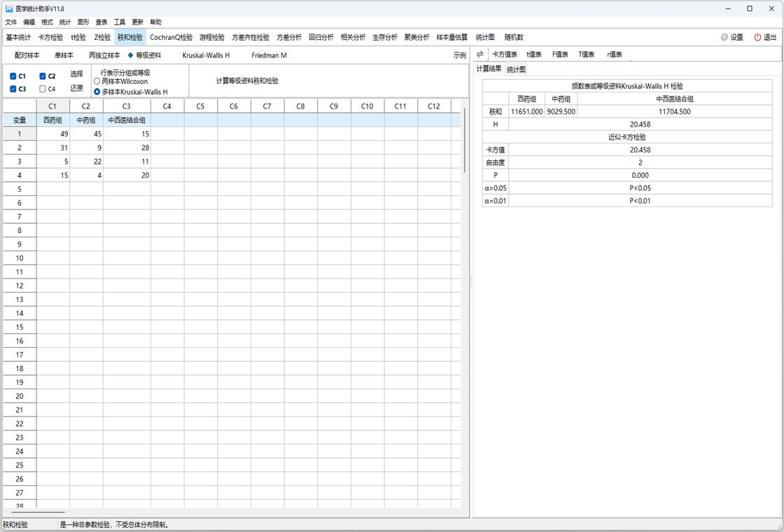Switch to 基本统计 tab
The height and width of the screenshot is (532, 784).
[x=18, y=38]
